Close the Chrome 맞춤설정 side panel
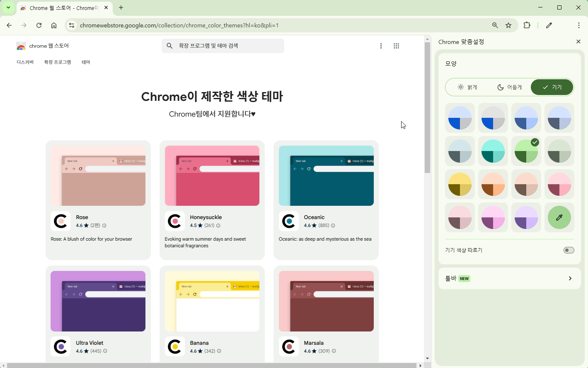The height and width of the screenshot is (368, 588). tap(578, 41)
